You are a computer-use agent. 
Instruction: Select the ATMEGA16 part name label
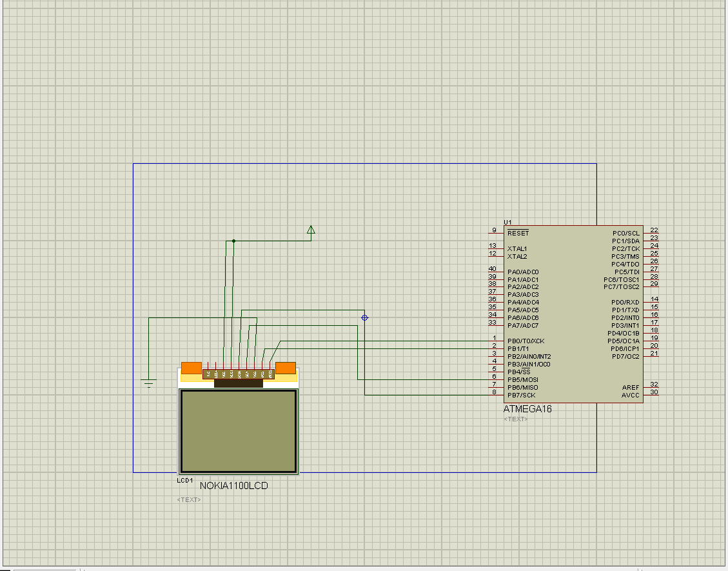(527, 409)
